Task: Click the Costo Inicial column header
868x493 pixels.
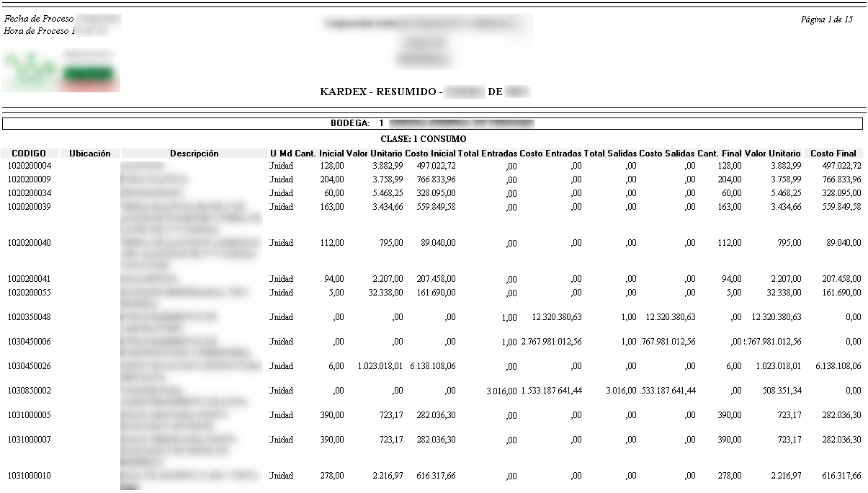Action: click(430, 154)
